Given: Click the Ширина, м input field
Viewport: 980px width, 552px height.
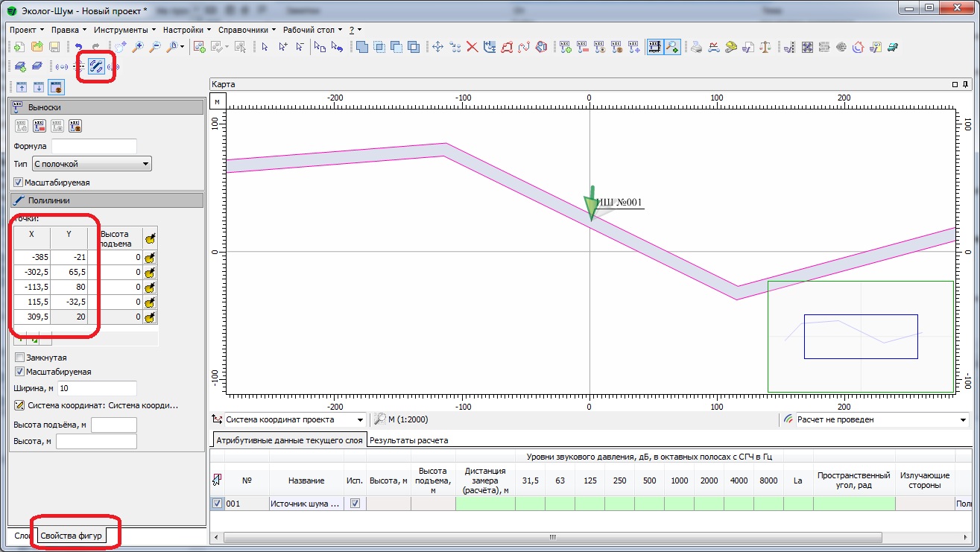Looking at the screenshot, I should click(x=96, y=388).
